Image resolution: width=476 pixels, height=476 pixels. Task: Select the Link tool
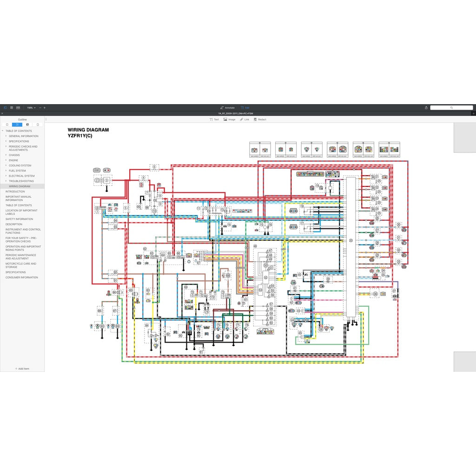[x=245, y=119]
